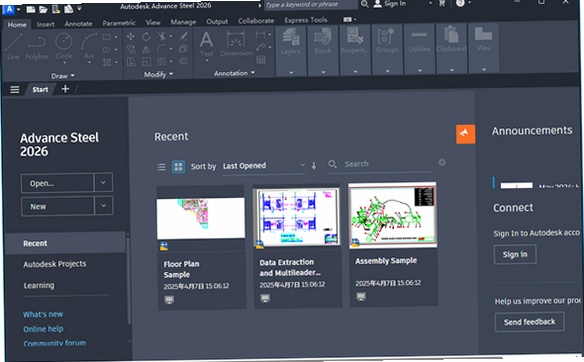Screen dimensions: 584x362
Task: Switch to the Annotate ribbon tab
Action: click(78, 23)
